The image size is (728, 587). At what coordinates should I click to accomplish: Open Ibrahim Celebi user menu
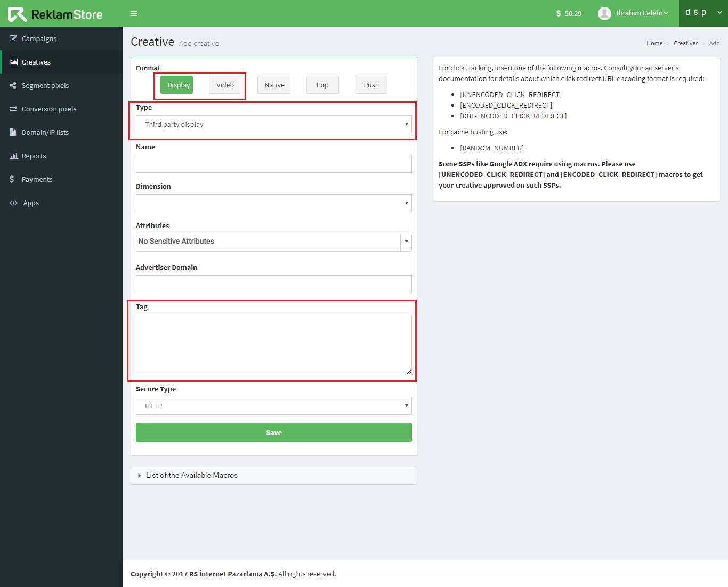pos(642,13)
